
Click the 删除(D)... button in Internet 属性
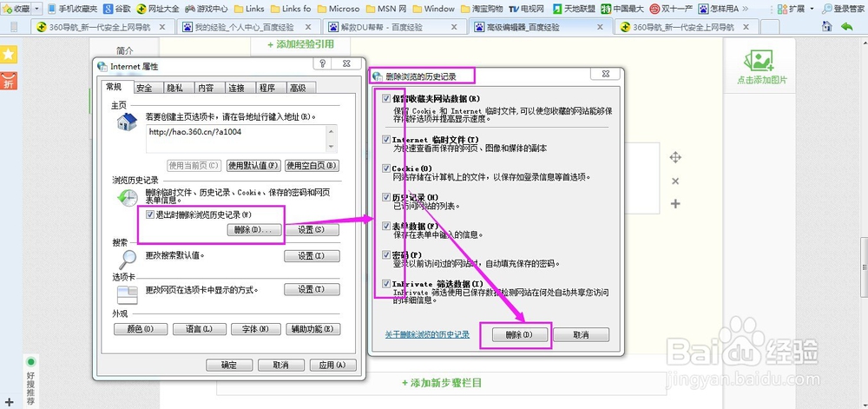pyautogui.click(x=253, y=229)
